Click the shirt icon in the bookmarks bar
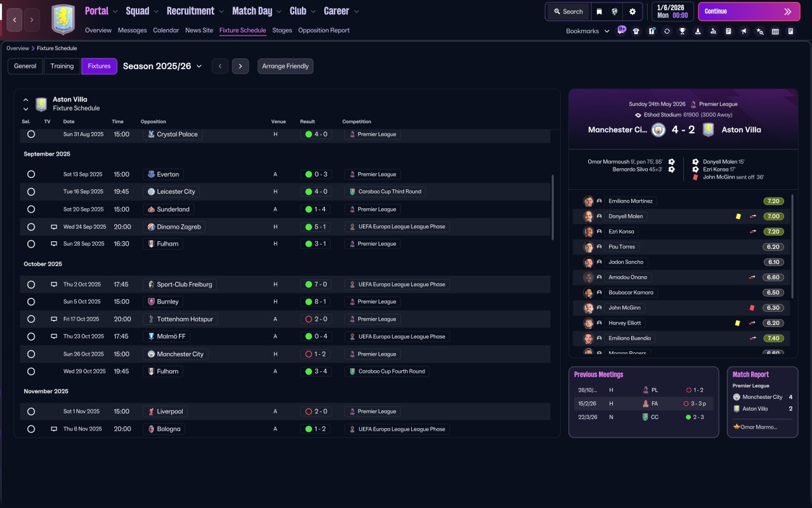Screen dimensions: 812x508 [x=636, y=31]
